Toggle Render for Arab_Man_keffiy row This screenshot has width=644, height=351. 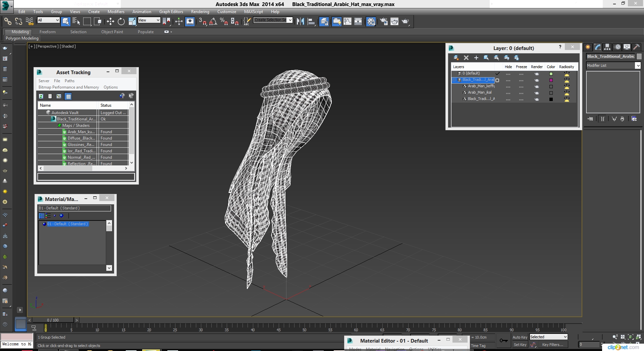(x=536, y=87)
